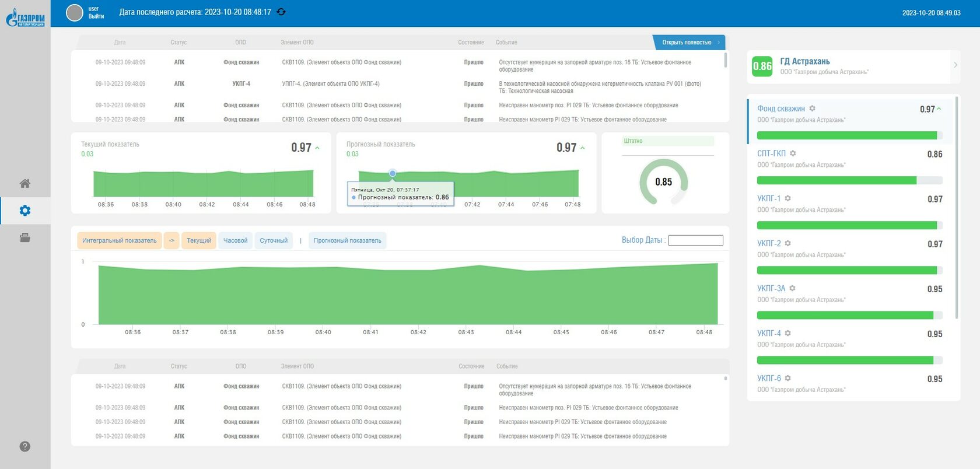Click the Текущий показатель 0.03 delta value
This screenshot has height=469, width=980.
(87, 154)
